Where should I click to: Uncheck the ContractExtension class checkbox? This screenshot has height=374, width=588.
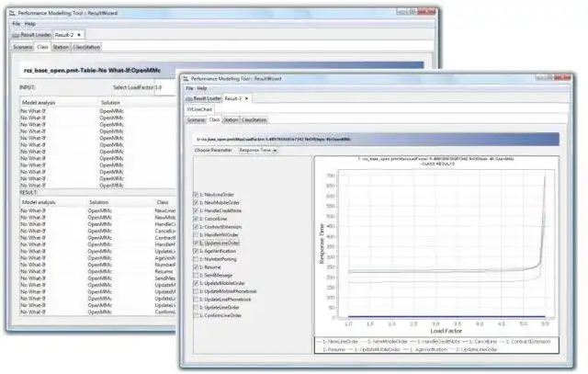point(196,227)
